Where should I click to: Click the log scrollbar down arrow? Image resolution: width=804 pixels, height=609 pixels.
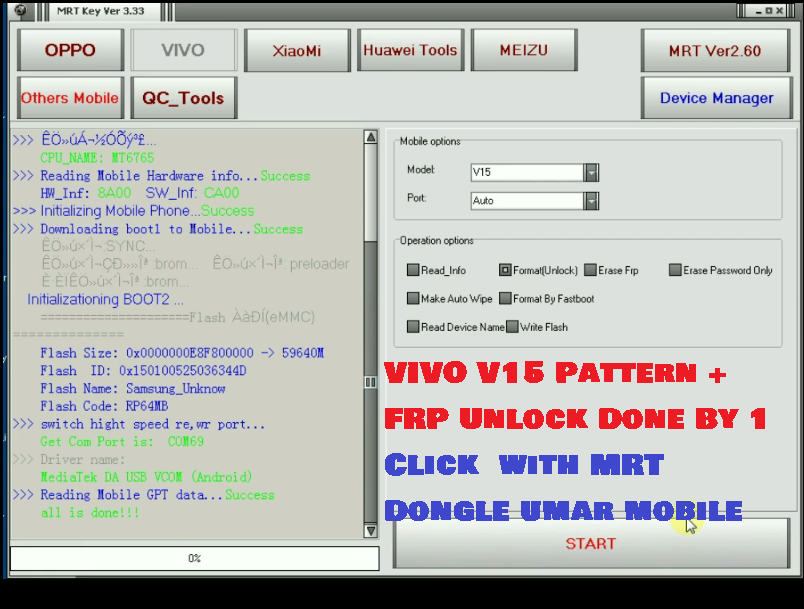coord(371,531)
